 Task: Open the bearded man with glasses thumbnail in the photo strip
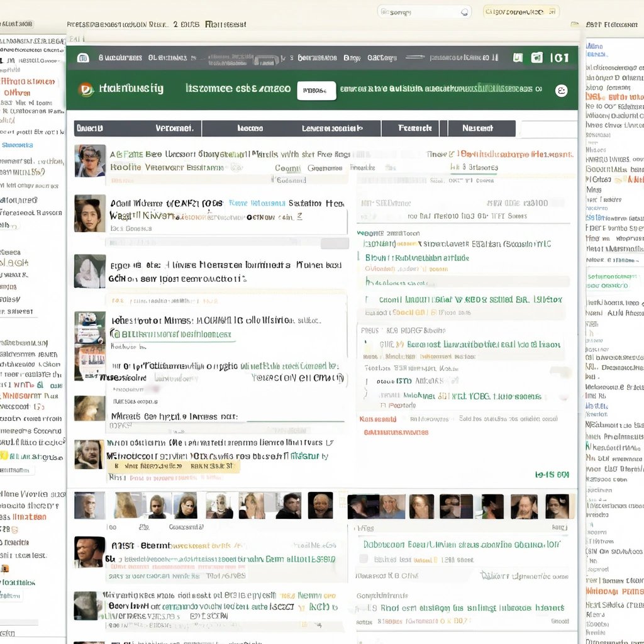[524, 506]
